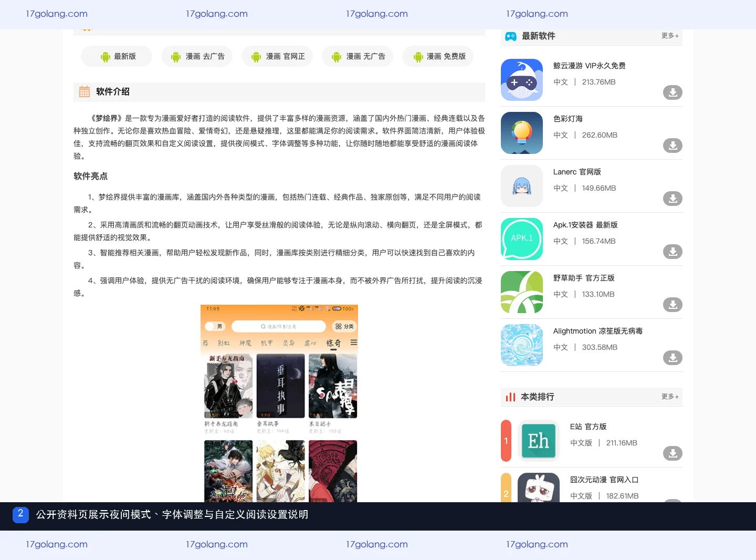The height and width of the screenshot is (560, 756).
Task: Click the hamburger menu in the app screenshot
Action: click(354, 343)
